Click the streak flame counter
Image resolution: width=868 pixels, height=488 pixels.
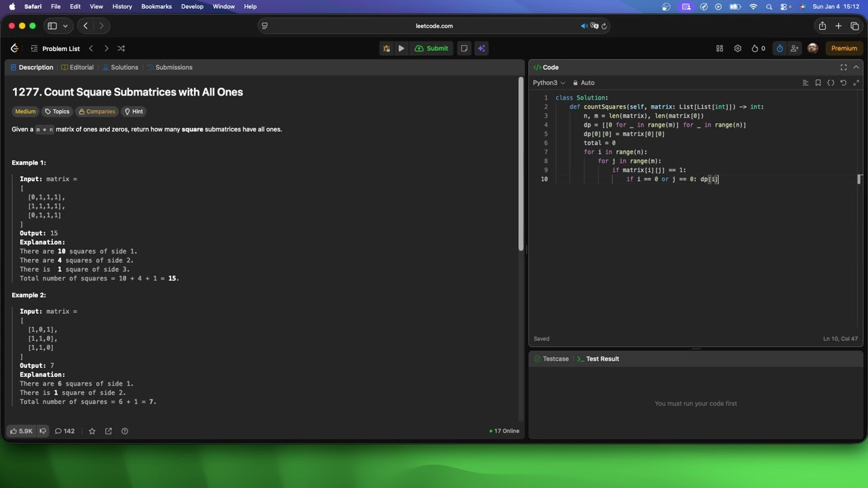click(758, 48)
